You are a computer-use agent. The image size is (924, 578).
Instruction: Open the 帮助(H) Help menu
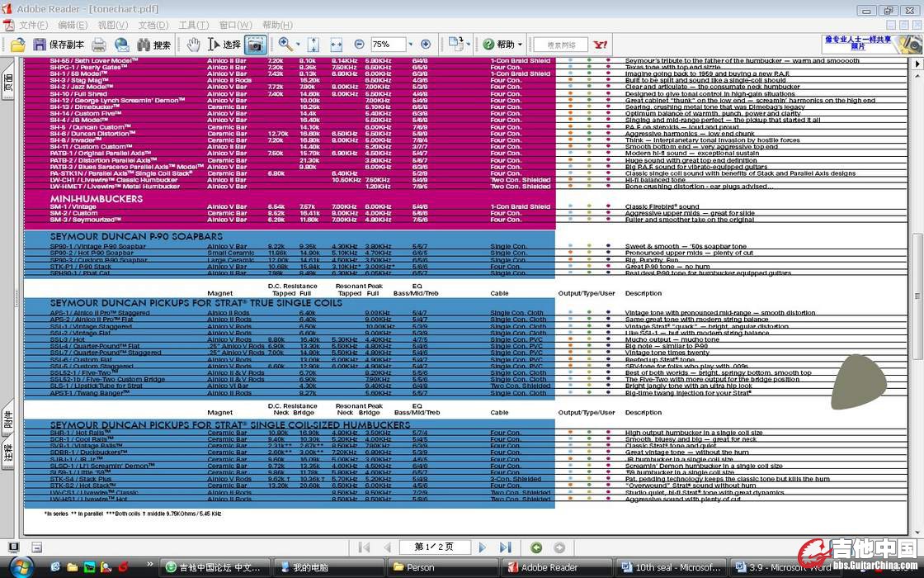(277, 25)
